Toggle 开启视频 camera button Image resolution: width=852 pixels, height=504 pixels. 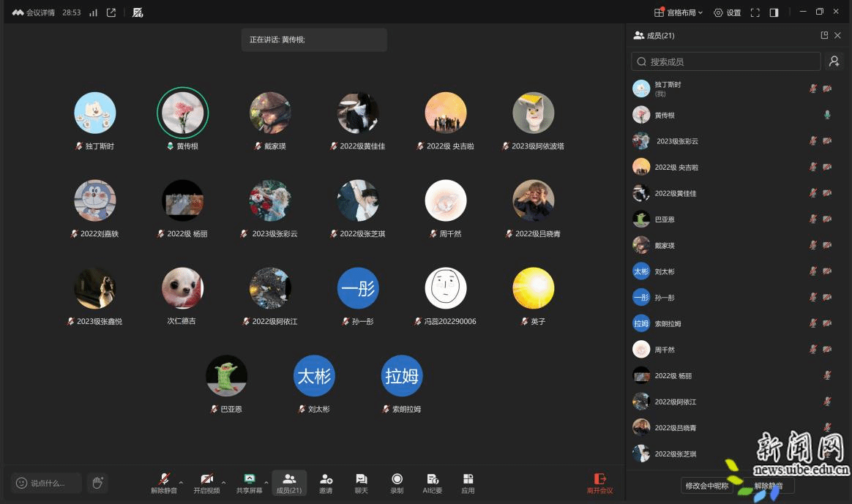[x=206, y=483]
